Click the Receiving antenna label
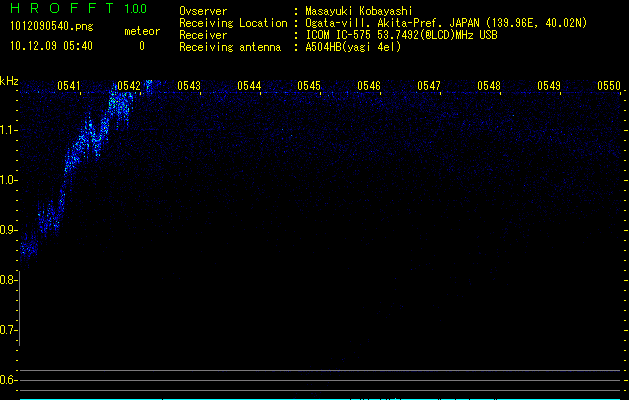This screenshot has width=629, height=400. click(230, 47)
